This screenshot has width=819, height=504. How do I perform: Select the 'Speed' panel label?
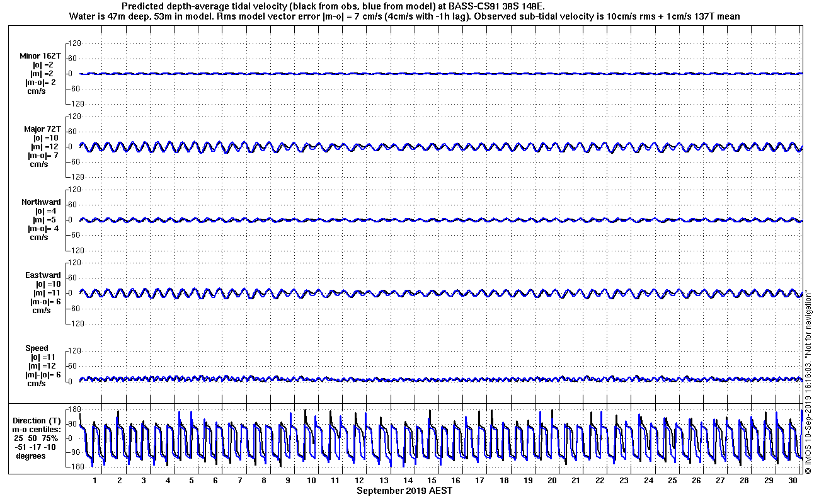pos(37,348)
